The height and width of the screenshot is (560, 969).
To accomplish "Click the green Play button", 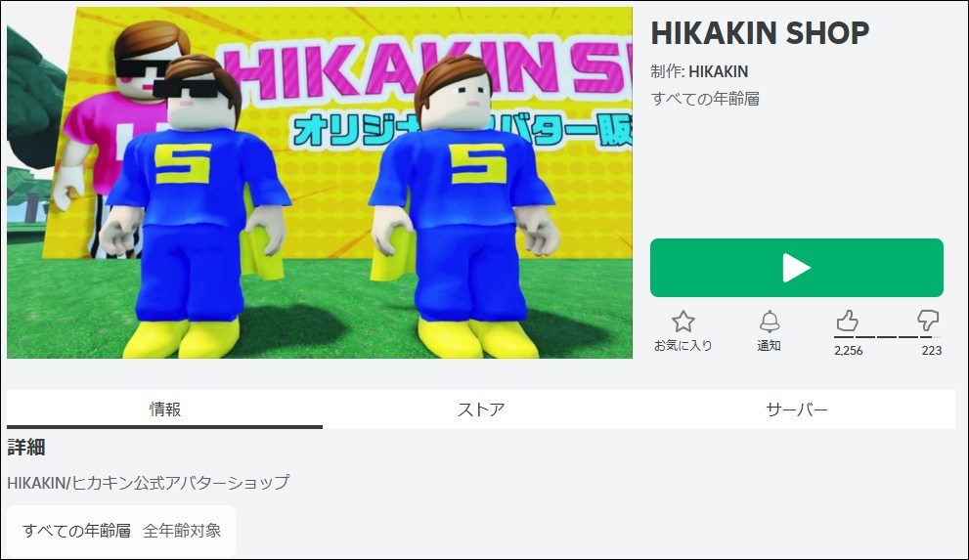I will pyautogui.click(x=797, y=268).
